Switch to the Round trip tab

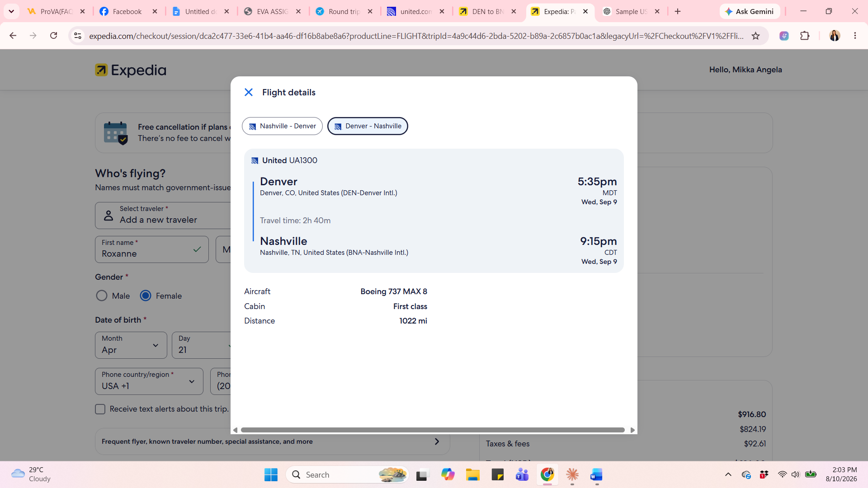[344, 11]
